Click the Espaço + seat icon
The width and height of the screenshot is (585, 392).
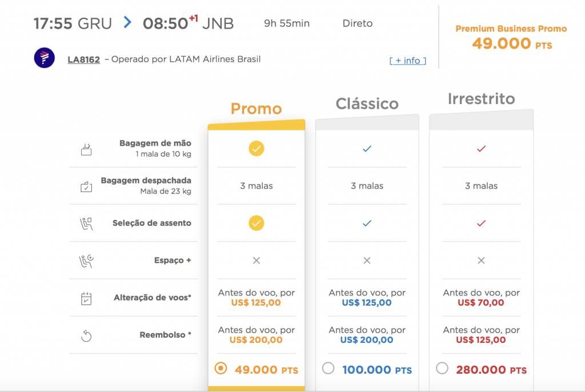86,261
